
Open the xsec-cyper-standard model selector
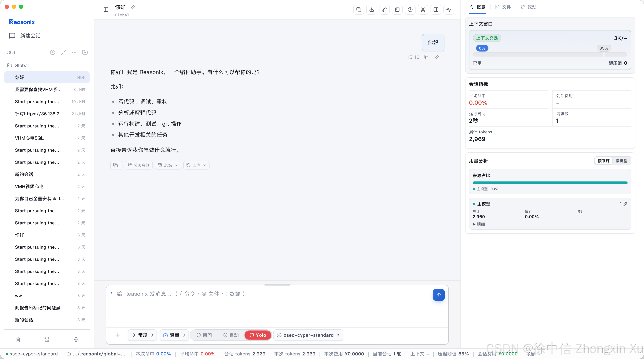(308, 335)
